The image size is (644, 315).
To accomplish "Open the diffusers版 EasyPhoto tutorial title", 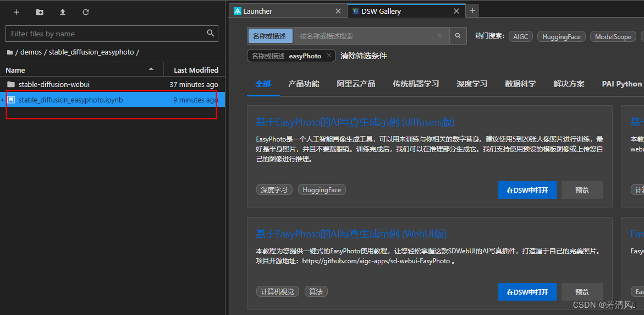I will pyautogui.click(x=355, y=122).
